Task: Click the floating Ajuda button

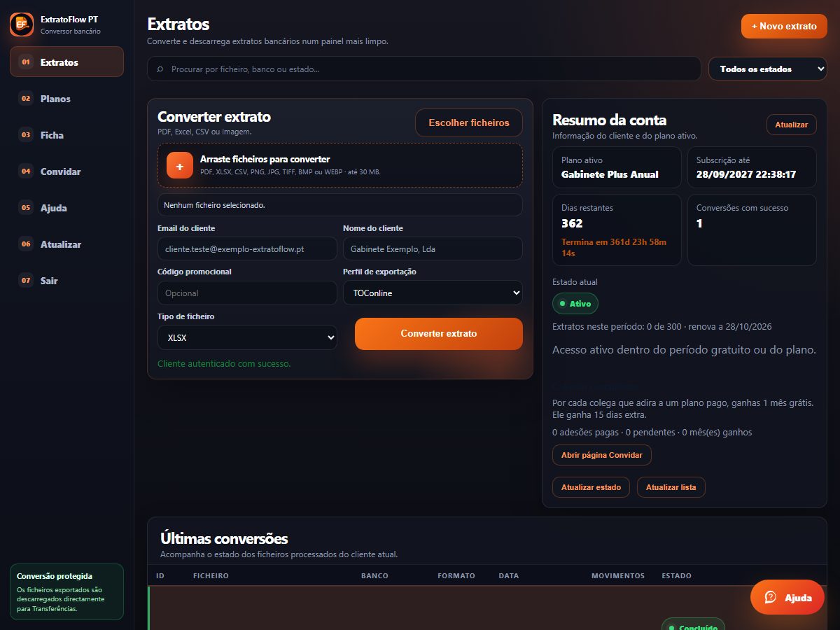Action: coord(787,597)
